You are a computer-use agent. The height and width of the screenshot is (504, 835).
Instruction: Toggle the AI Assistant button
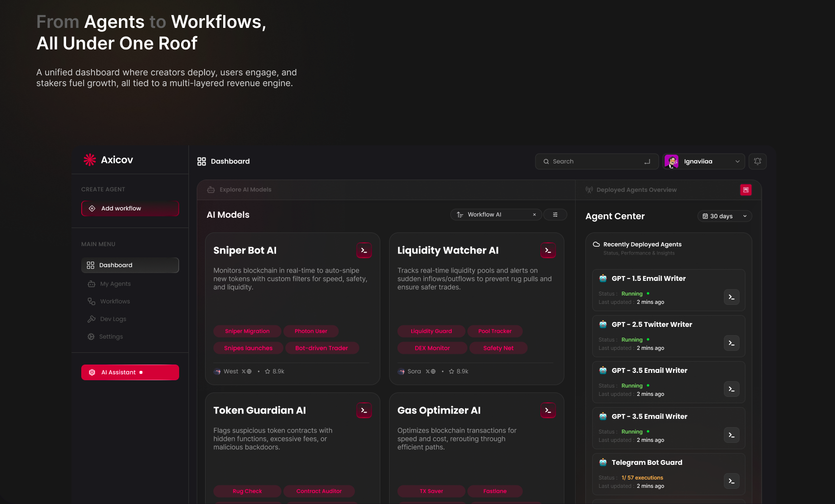pos(130,372)
